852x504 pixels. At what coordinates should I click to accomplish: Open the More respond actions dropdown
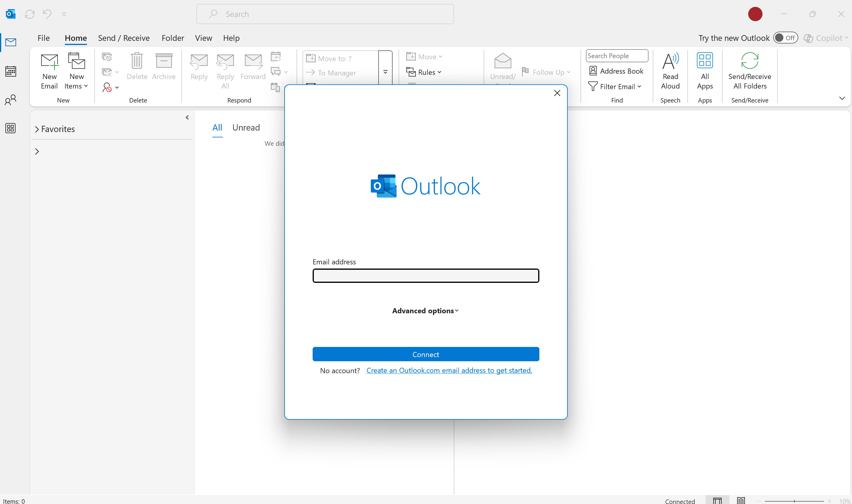coord(279,72)
